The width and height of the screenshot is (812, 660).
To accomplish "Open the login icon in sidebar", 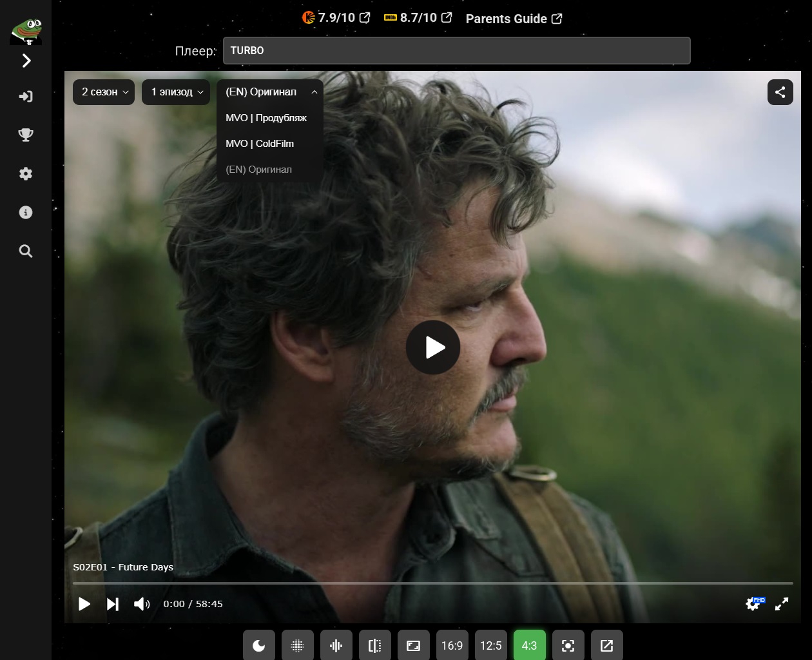I will pos(26,97).
